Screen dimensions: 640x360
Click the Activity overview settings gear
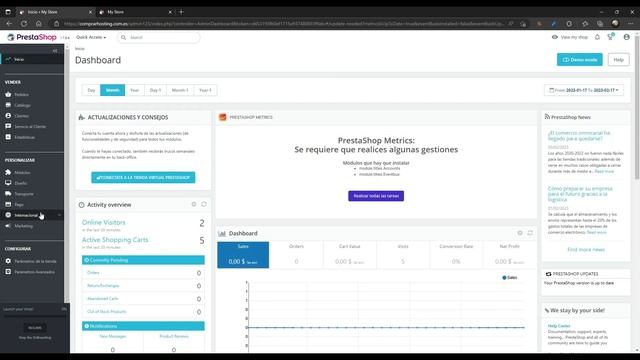click(194, 204)
